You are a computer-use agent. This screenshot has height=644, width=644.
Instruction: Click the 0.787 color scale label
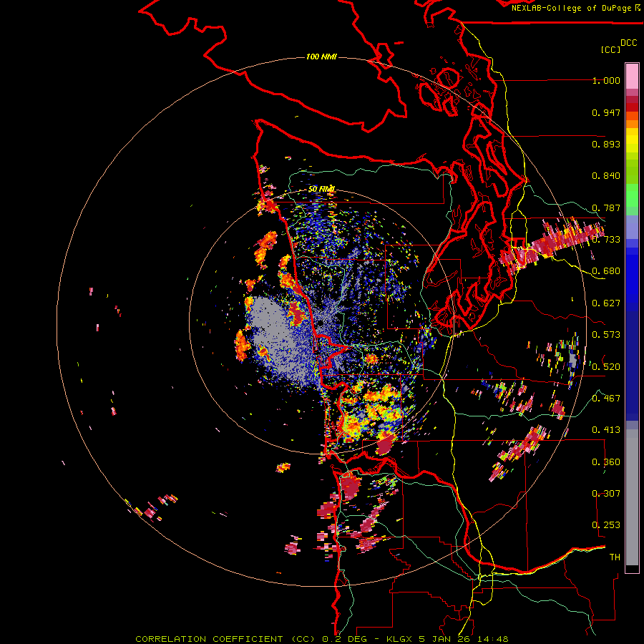606,208
